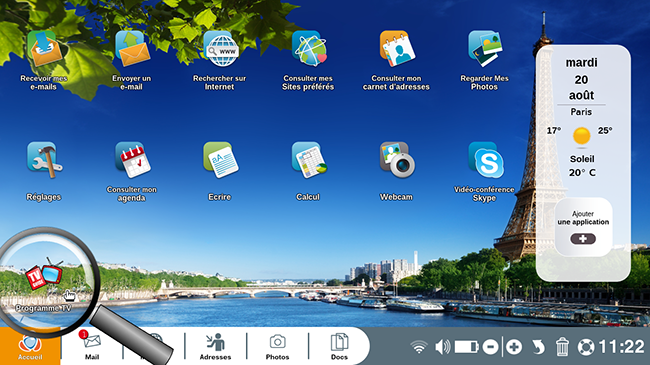The image size is (650, 365).
Task: Click the plus button under Ajouter une application
Action: coord(583,239)
